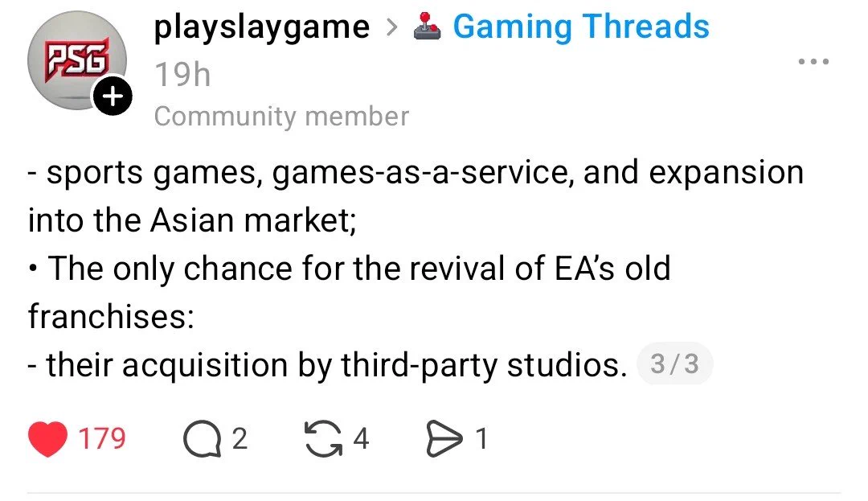Open the post text about EA's old franchises

(350, 292)
